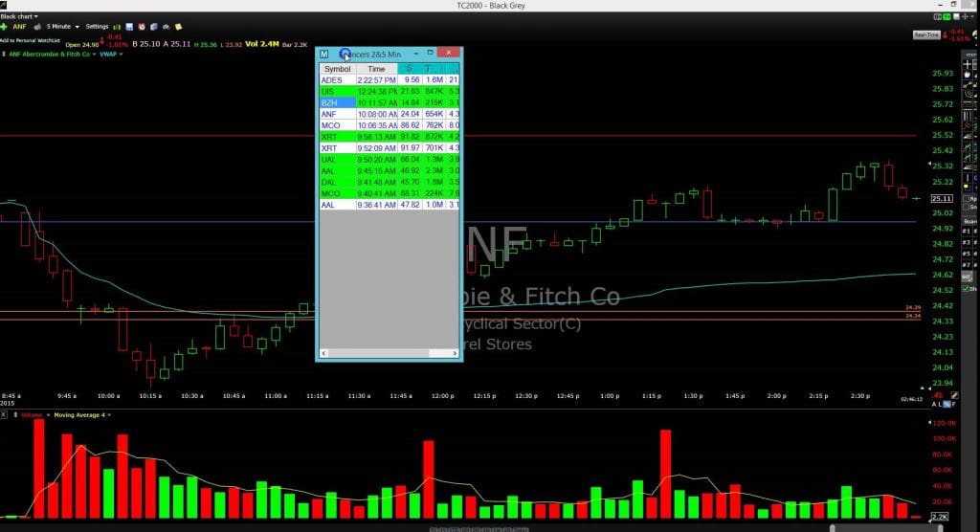
Task: Click the upper bars pattern drawing tool
Action: pyautogui.click(x=969, y=147)
